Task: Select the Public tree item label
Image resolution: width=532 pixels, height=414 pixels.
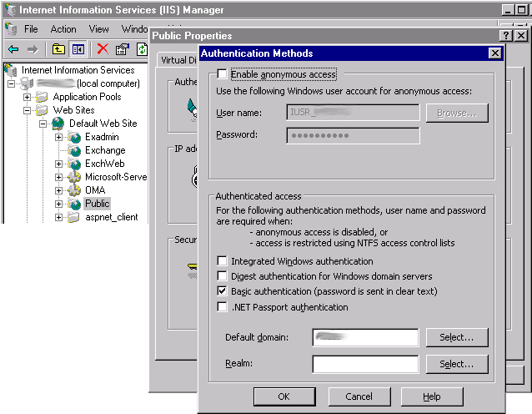Action: click(x=98, y=204)
